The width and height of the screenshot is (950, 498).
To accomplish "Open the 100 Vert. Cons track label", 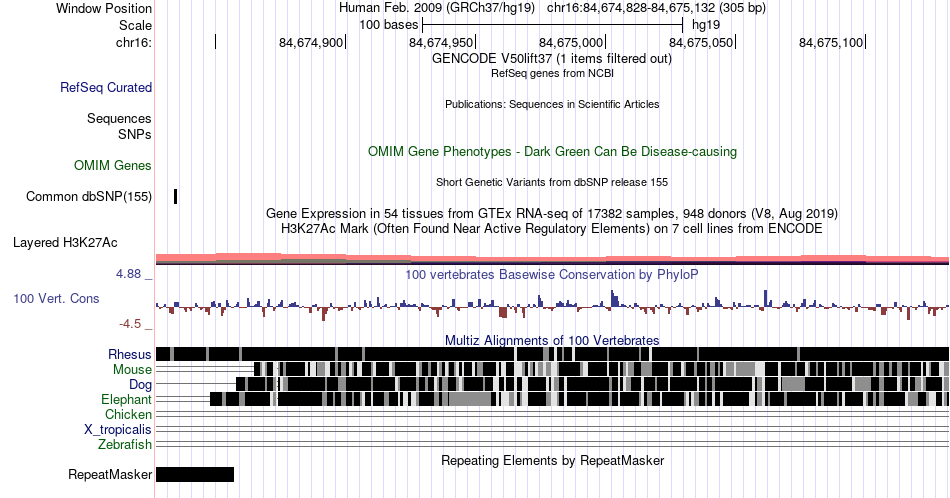I will click(x=56, y=298).
